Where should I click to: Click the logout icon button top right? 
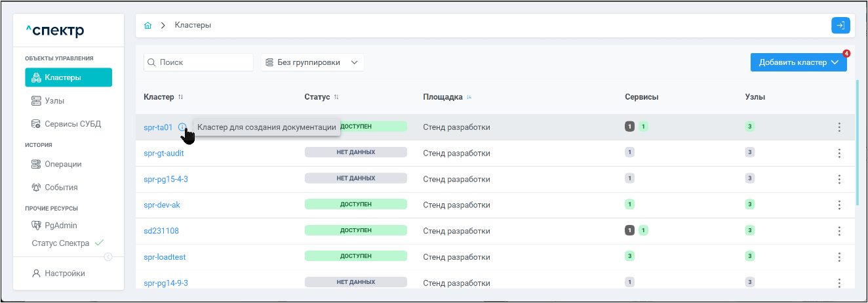[x=840, y=26]
